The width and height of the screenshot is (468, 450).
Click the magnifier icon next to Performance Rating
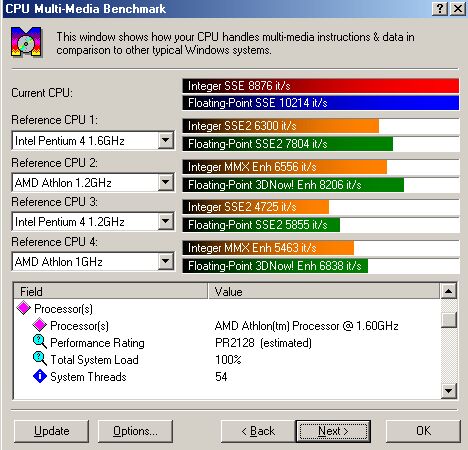coord(40,342)
